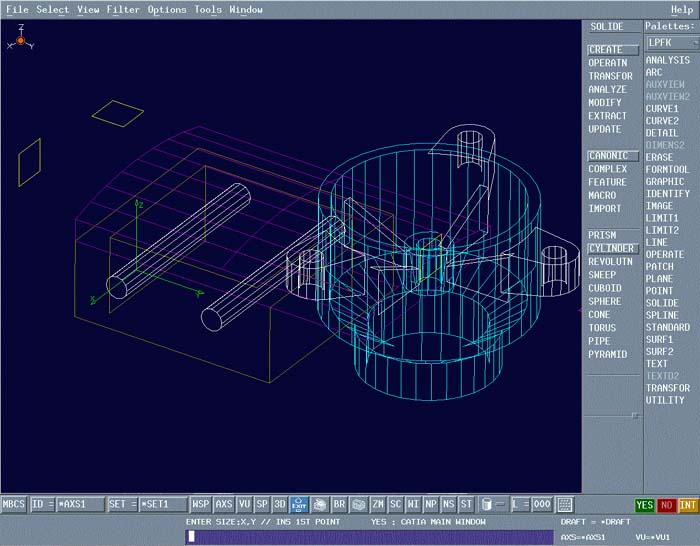Click the green YES button
Image resolution: width=700 pixels, height=546 pixels.
click(645, 505)
